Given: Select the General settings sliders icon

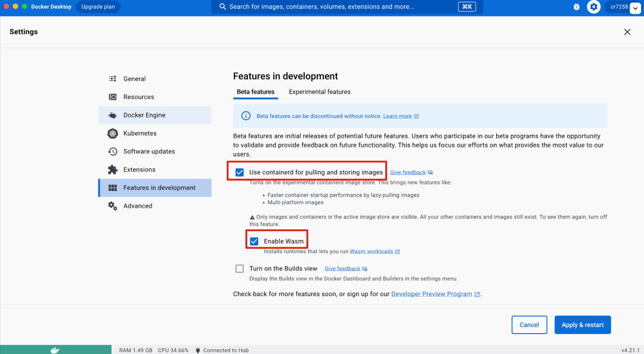Looking at the screenshot, I should [113, 79].
